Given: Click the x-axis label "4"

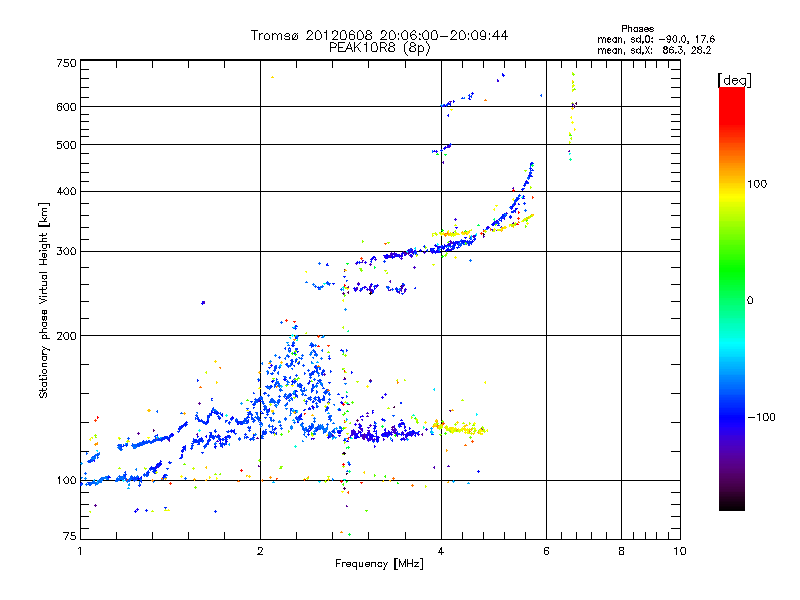Looking at the screenshot, I should point(441,551).
